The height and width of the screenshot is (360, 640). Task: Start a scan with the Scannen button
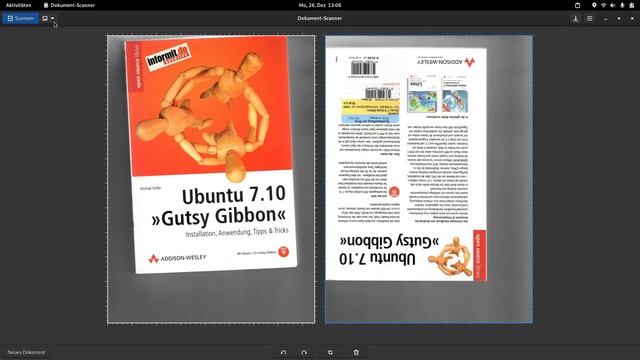tap(20, 18)
